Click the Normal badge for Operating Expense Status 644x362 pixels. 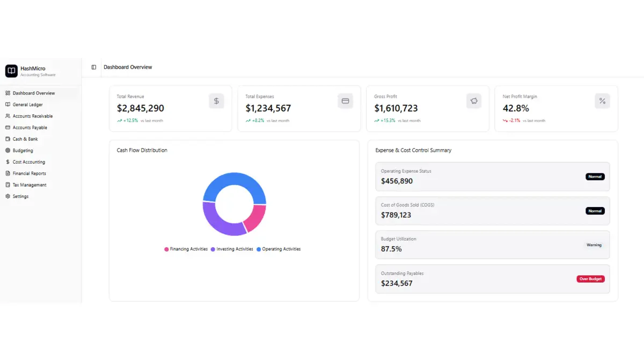pos(595,176)
